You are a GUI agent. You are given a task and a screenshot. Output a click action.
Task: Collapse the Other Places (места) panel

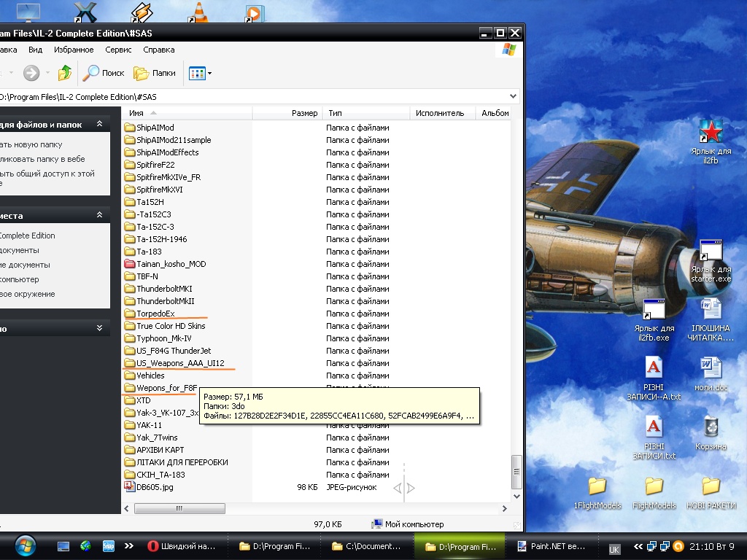pyautogui.click(x=99, y=215)
